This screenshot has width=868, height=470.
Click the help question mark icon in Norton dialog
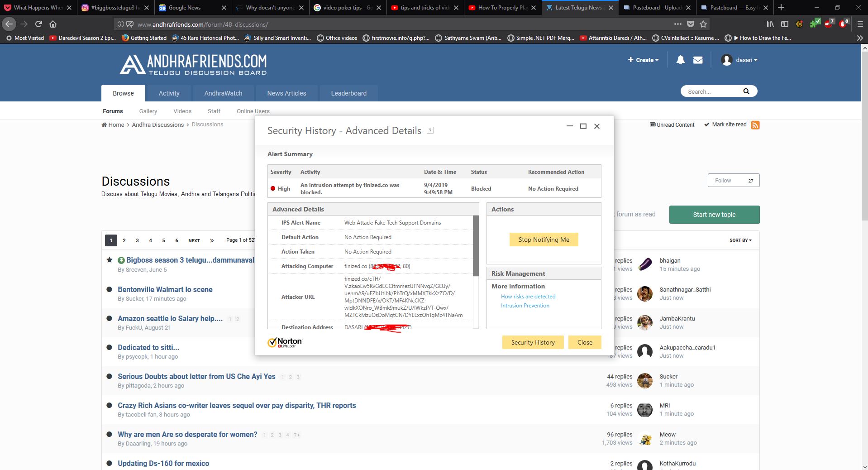(430, 130)
